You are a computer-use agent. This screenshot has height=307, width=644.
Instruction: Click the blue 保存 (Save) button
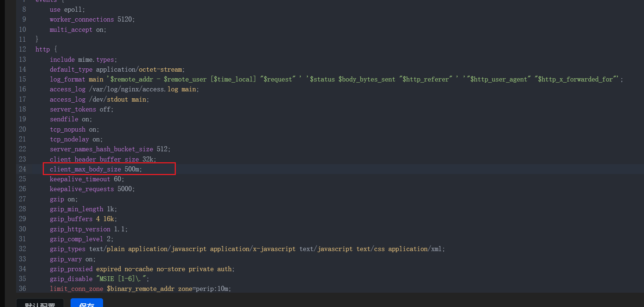(87, 303)
